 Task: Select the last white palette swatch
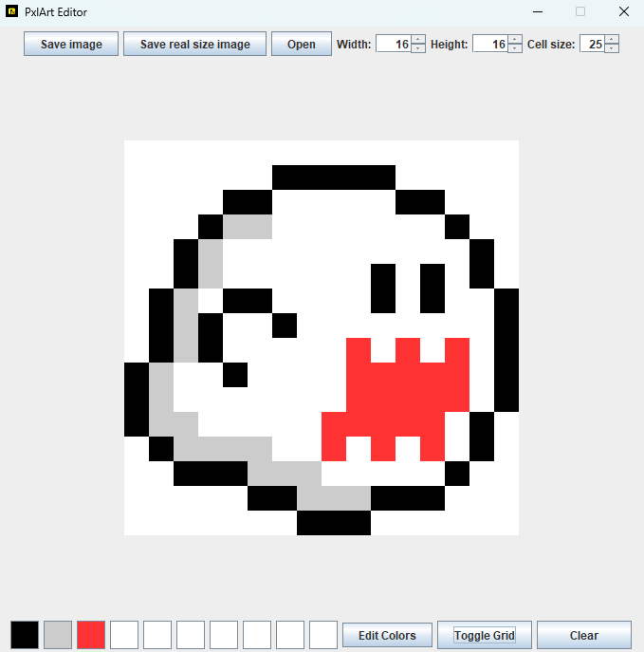point(323,635)
